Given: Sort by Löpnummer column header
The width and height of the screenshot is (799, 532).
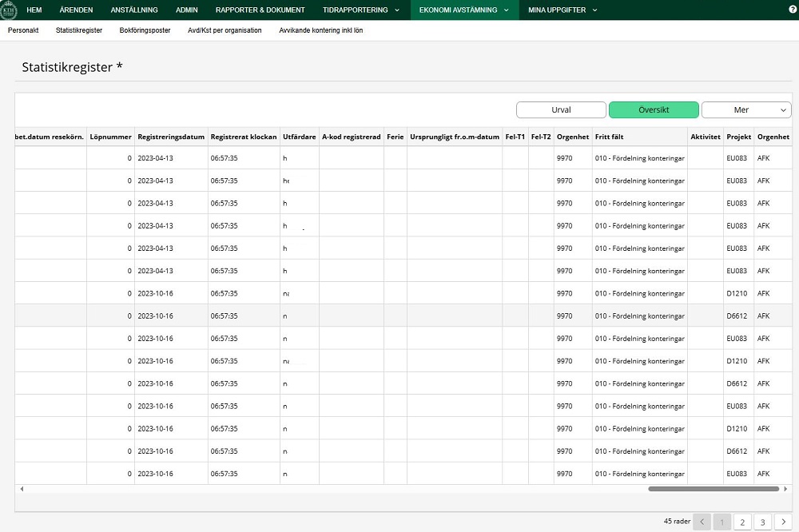Looking at the screenshot, I should (x=110, y=137).
